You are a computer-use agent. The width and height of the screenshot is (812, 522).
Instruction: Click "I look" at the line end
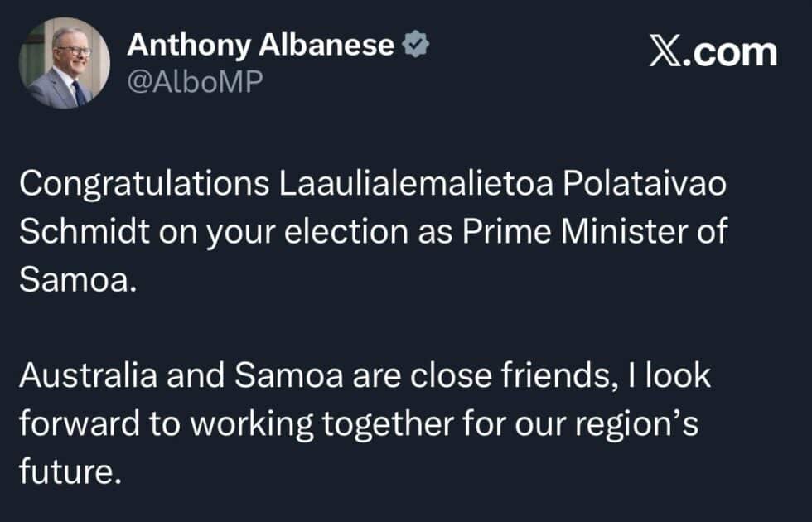coord(669,375)
